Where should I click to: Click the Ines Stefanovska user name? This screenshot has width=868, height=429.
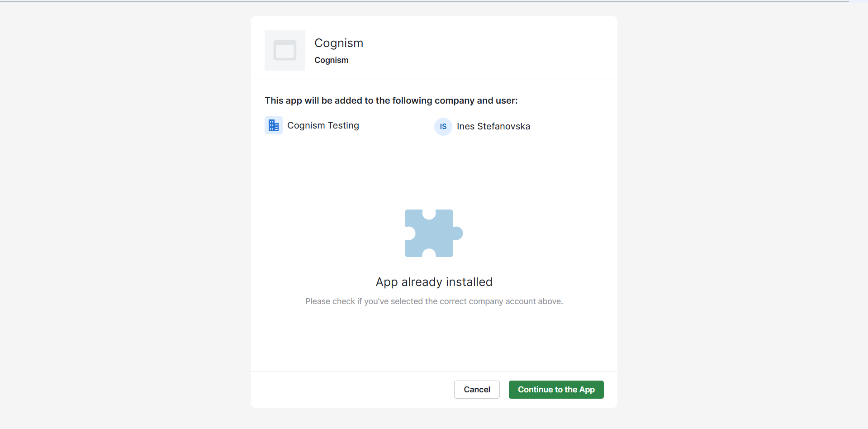tap(493, 126)
